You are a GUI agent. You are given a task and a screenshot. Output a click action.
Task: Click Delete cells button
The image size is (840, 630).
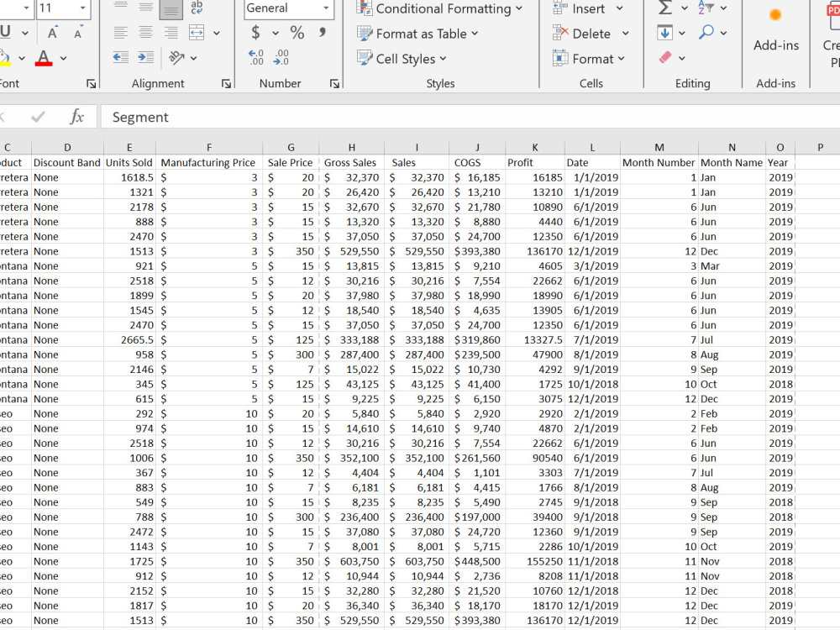click(582, 34)
